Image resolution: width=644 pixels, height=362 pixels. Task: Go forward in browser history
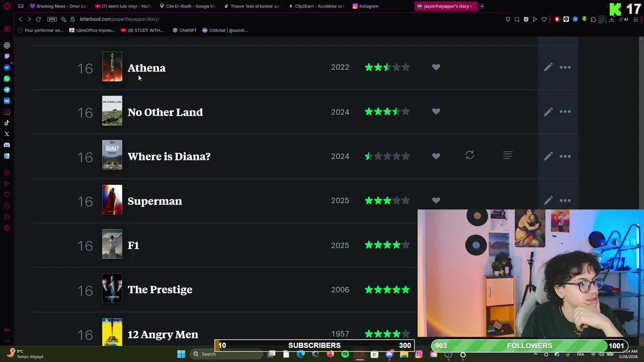tap(29, 19)
